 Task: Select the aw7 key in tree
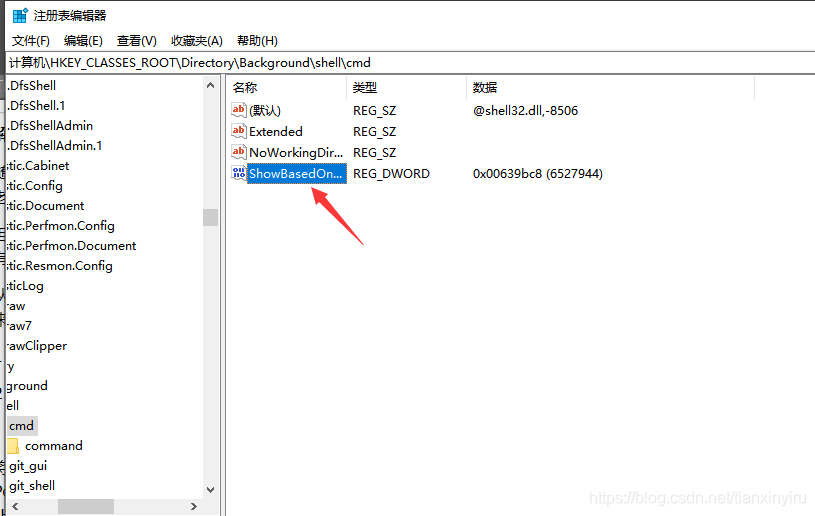pyautogui.click(x=20, y=326)
